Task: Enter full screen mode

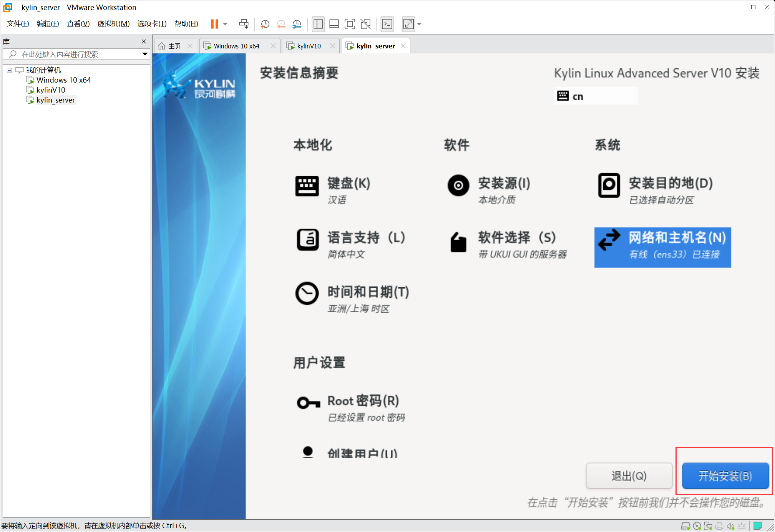Action: (x=350, y=24)
